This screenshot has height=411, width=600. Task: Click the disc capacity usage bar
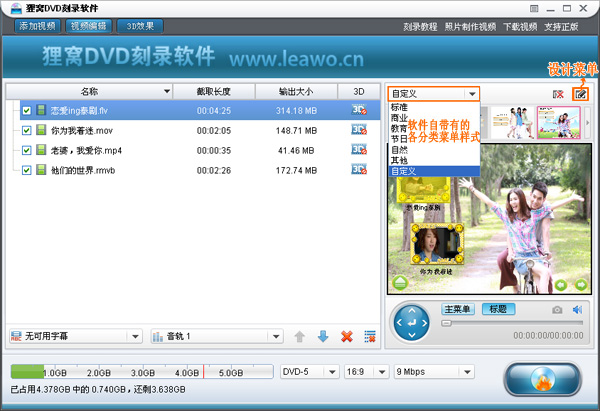142,372
